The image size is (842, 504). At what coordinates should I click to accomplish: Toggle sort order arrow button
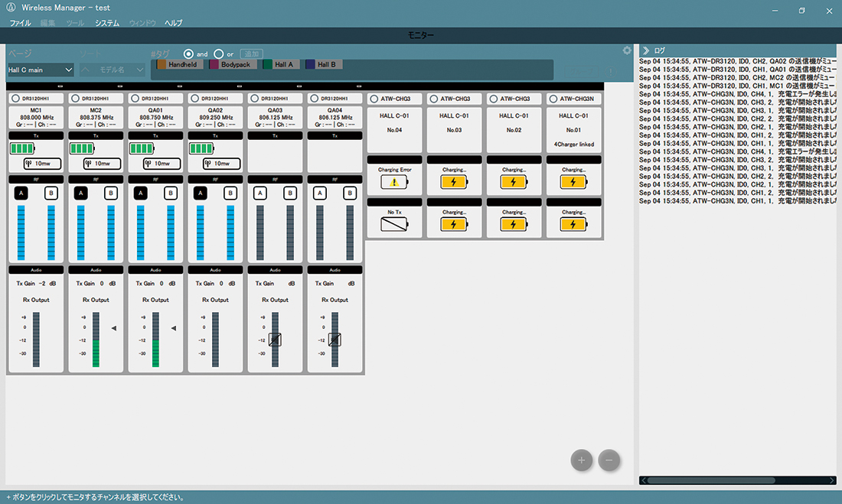[86, 70]
